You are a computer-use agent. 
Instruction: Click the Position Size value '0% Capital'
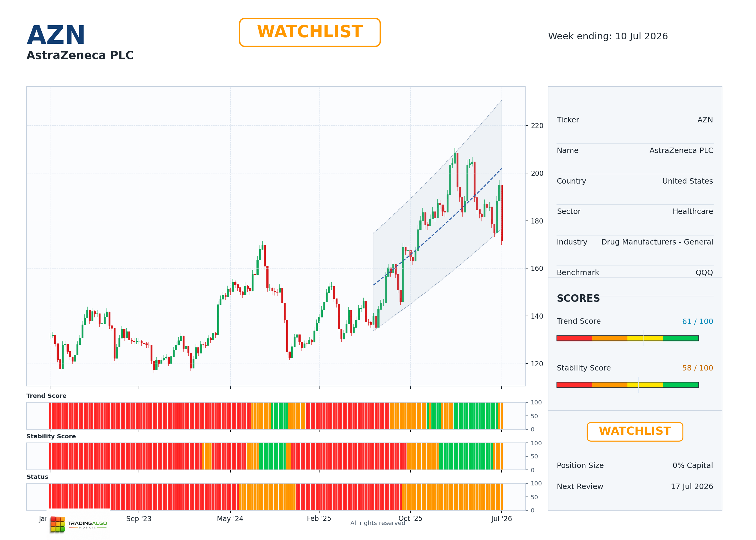692,466
